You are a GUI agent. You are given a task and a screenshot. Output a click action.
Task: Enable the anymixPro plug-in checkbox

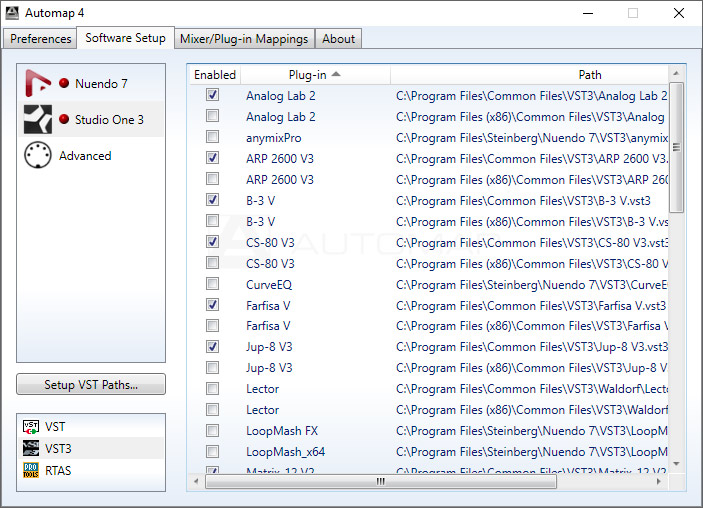tap(212, 137)
